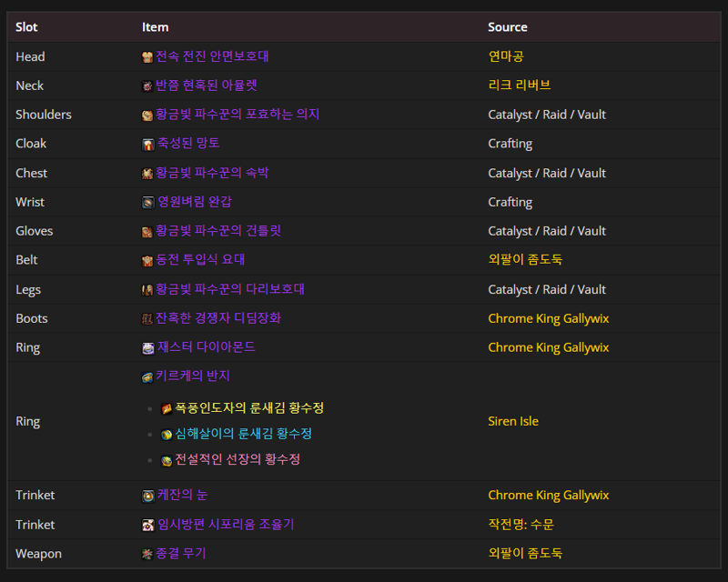
Task: Click the trinket icon beside 케잔의 눈
Action: [148, 497]
